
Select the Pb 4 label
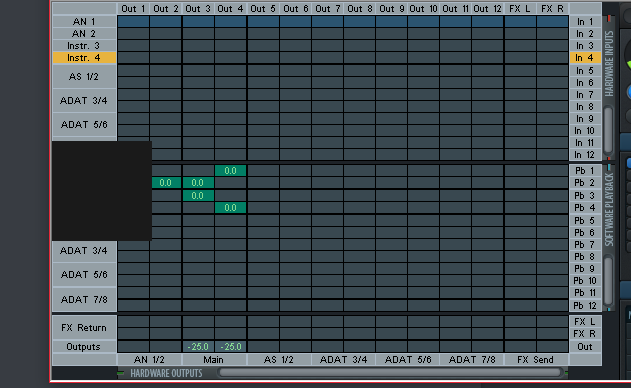click(x=585, y=208)
